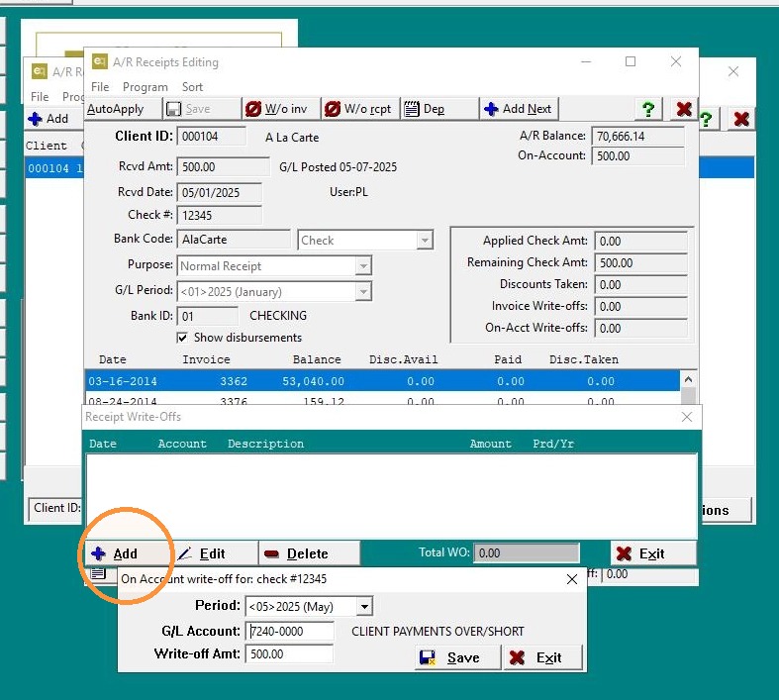Viewport: 779px width, 700px height.
Task: Toggle the Show disbursements checkbox
Action: [182, 338]
